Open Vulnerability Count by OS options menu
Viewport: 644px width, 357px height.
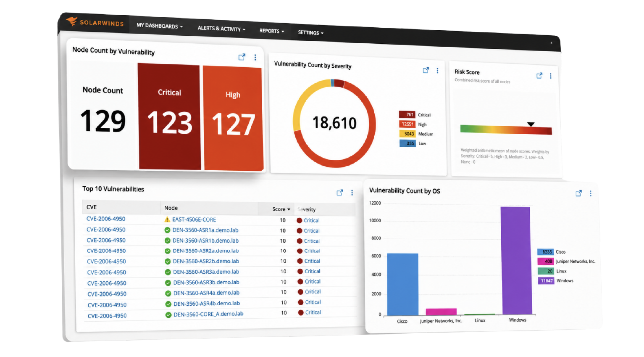(x=590, y=193)
